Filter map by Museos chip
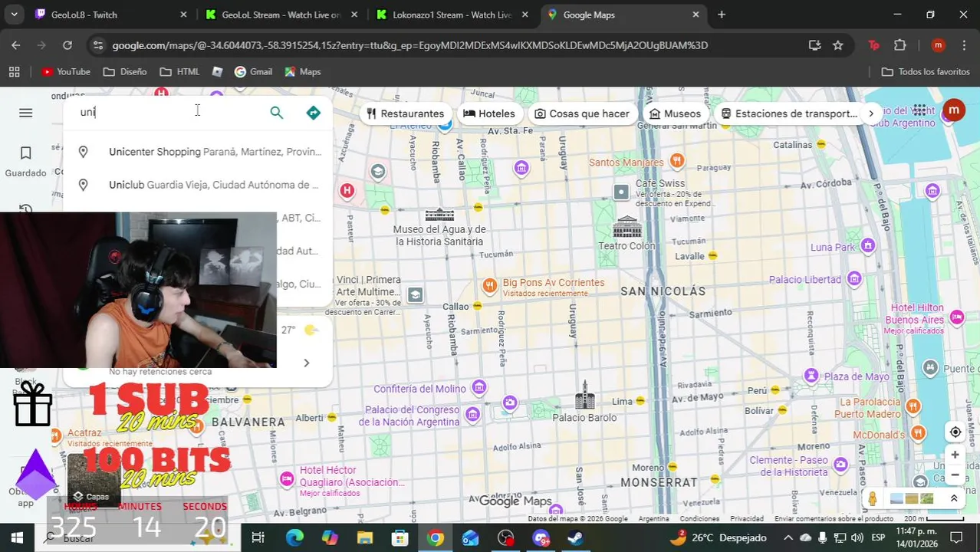The image size is (980, 552). click(x=674, y=113)
